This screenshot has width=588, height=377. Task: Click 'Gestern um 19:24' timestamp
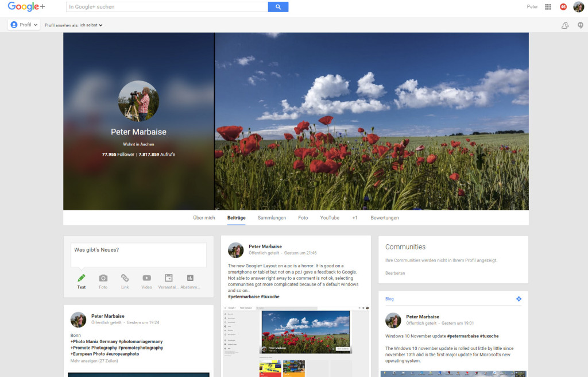(x=143, y=322)
